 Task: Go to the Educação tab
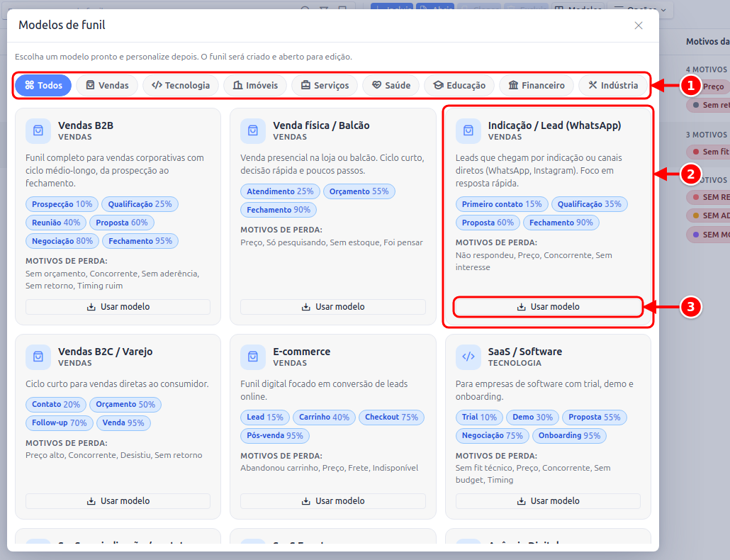tap(459, 85)
